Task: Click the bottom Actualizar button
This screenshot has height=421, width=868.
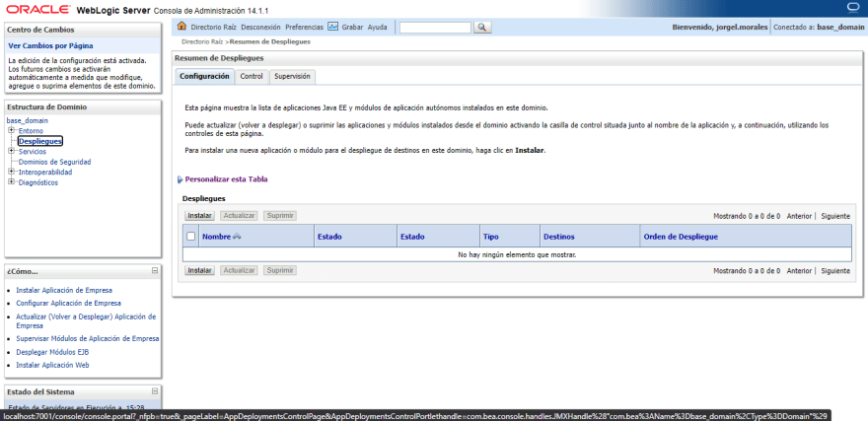Action: point(239,270)
